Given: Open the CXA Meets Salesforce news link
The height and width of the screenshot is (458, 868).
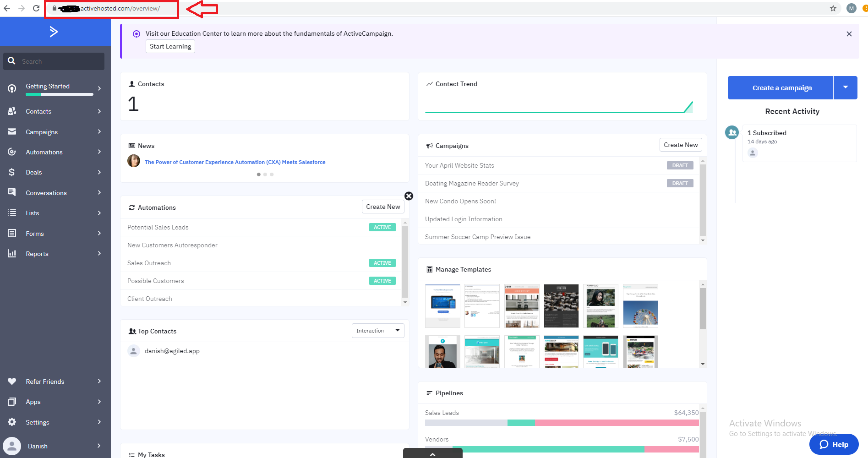Looking at the screenshot, I should [235, 162].
